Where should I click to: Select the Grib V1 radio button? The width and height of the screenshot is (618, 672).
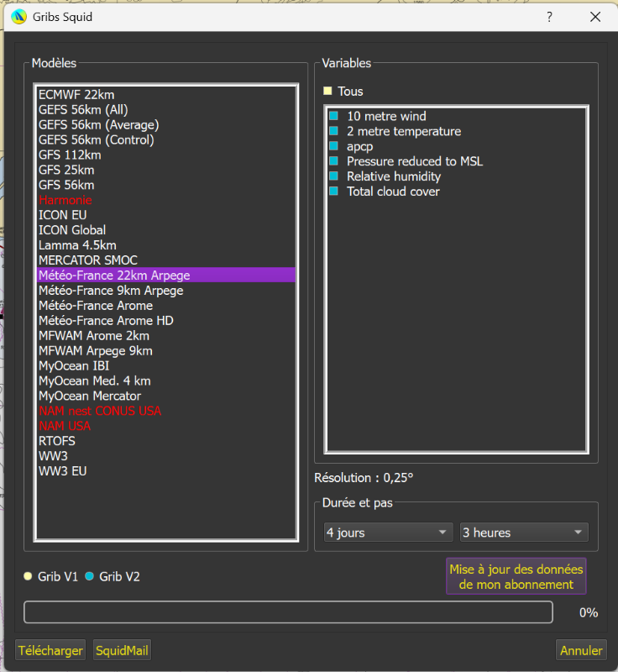[29, 576]
